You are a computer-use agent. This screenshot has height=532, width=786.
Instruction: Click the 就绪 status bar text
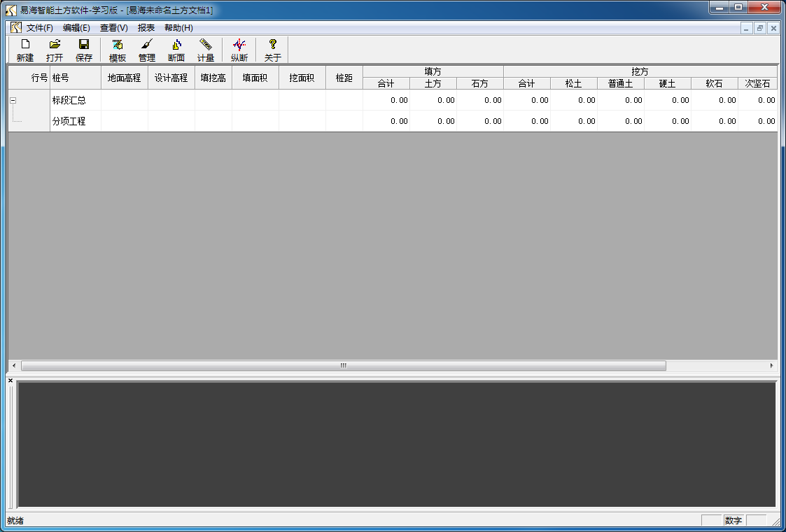tap(15, 521)
